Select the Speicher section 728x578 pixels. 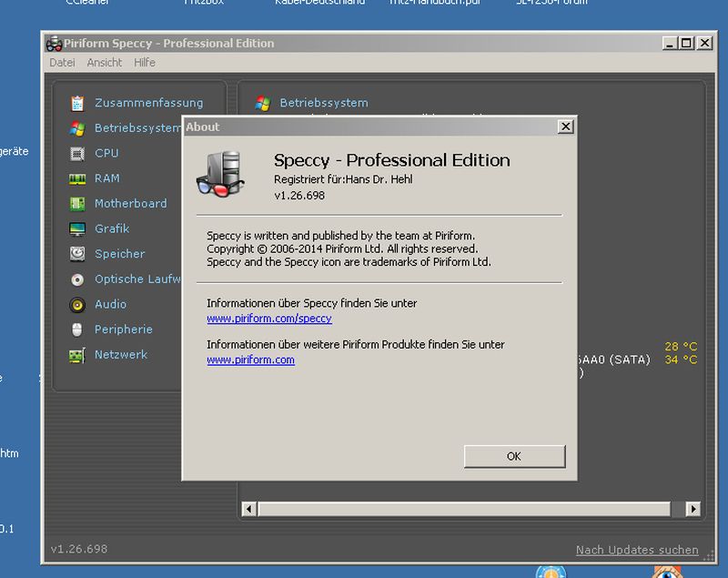tap(120, 254)
